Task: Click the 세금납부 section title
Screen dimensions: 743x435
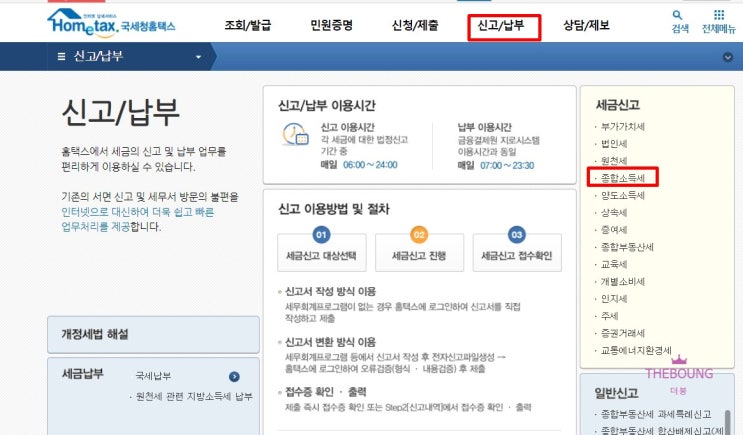Action: point(82,374)
